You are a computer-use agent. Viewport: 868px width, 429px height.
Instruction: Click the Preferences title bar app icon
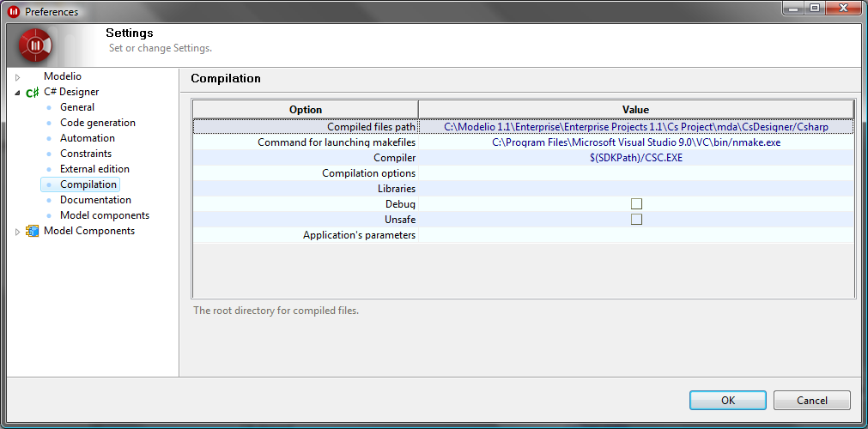click(14, 12)
